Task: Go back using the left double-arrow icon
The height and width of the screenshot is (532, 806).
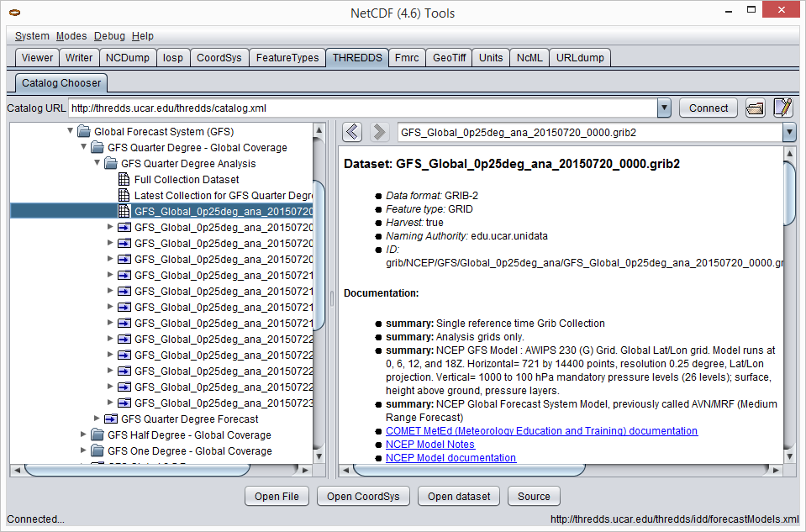Action: coord(353,132)
